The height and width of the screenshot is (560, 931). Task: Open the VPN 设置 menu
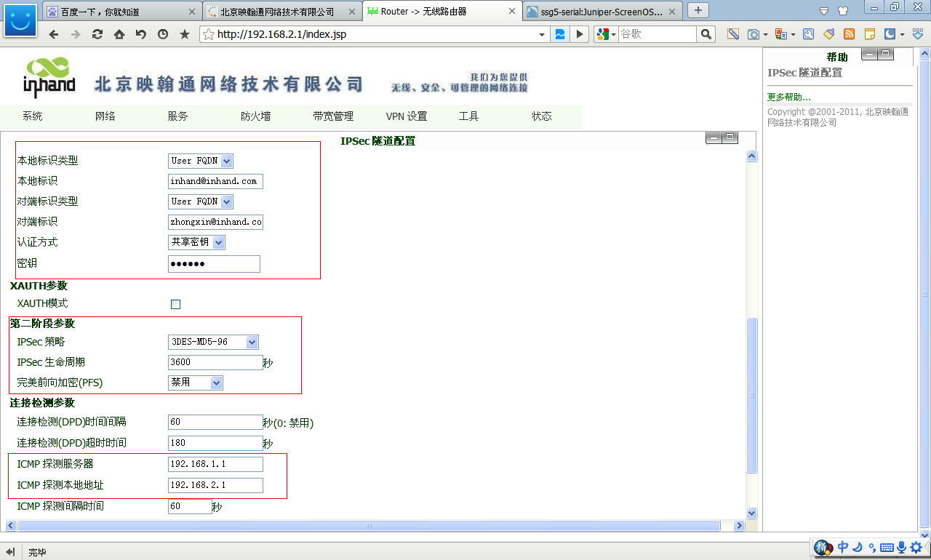click(406, 116)
